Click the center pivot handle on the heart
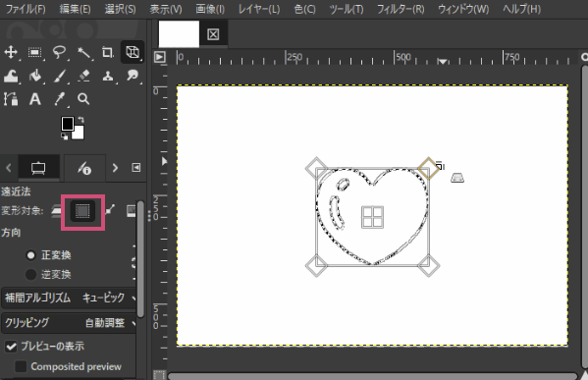The width and height of the screenshot is (588, 380). pyautogui.click(x=372, y=217)
